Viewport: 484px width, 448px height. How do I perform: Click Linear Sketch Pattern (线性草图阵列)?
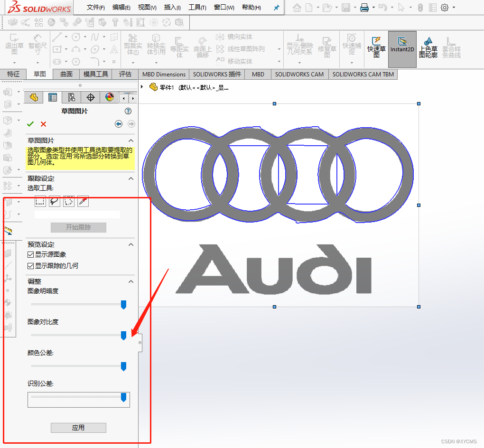pos(240,49)
